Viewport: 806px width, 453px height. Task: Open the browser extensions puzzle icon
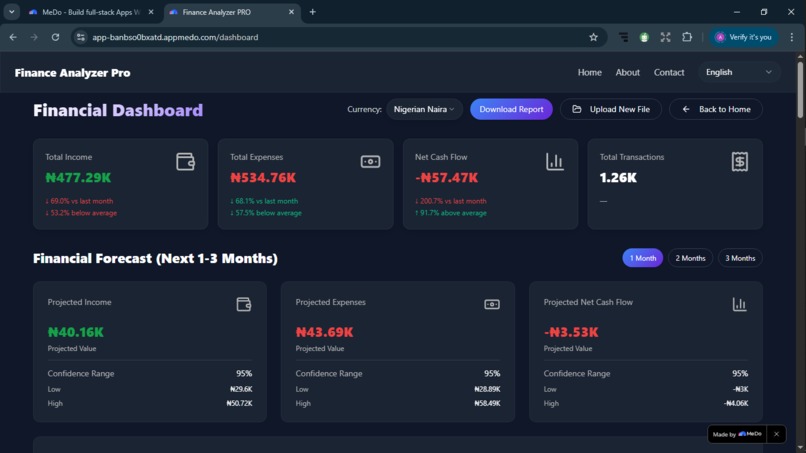click(687, 37)
